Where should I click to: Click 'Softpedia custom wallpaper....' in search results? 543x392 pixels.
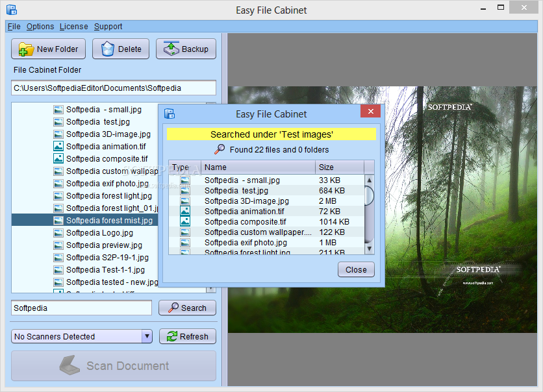point(258,232)
